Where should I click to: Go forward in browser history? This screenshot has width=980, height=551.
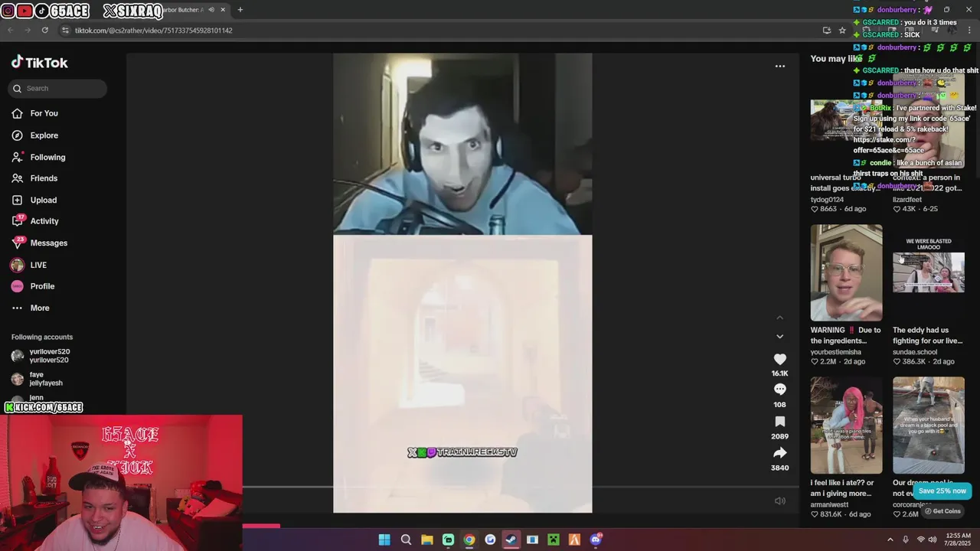(28, 31)
